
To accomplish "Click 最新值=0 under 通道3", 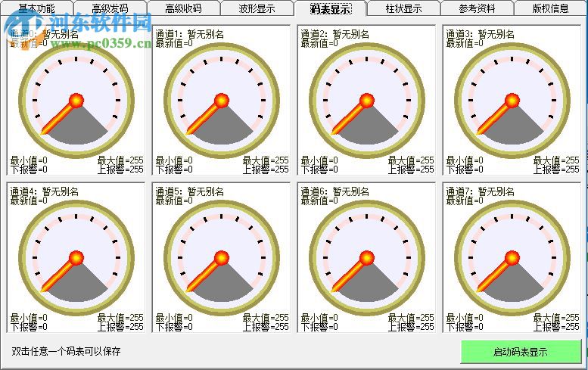I will coord(464,43).
